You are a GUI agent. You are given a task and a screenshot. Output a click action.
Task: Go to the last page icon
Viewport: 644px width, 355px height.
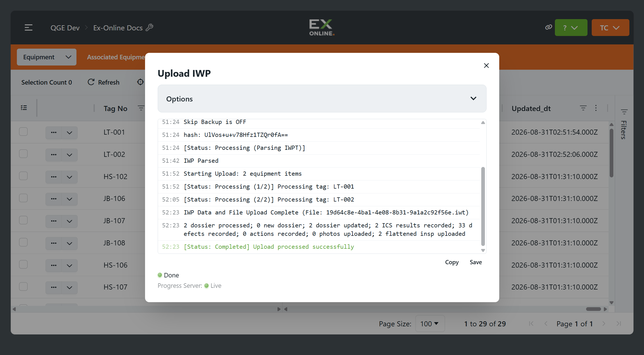coord(618,324)
